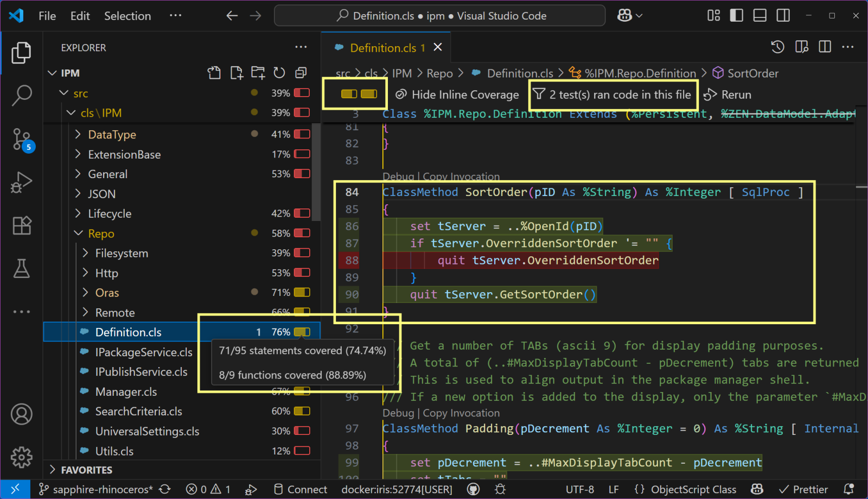
Task: Refresh the Explorer file tree
Action: coord(279,73)
